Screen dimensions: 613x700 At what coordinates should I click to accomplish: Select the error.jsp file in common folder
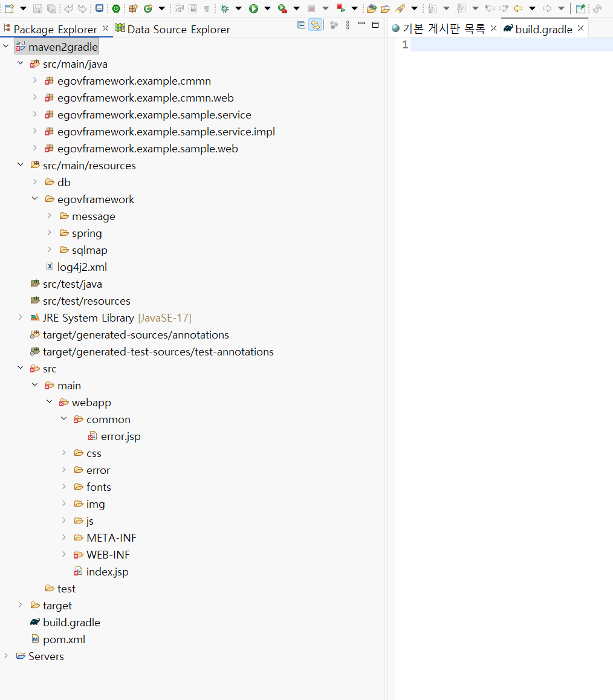(x=120, y=436)
